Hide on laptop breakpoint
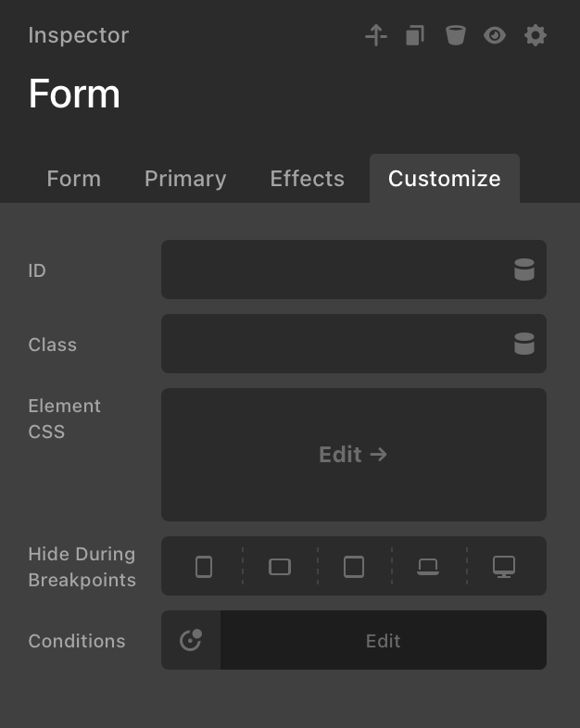Screen dimensions: 580x728 (x=428, y=566)
